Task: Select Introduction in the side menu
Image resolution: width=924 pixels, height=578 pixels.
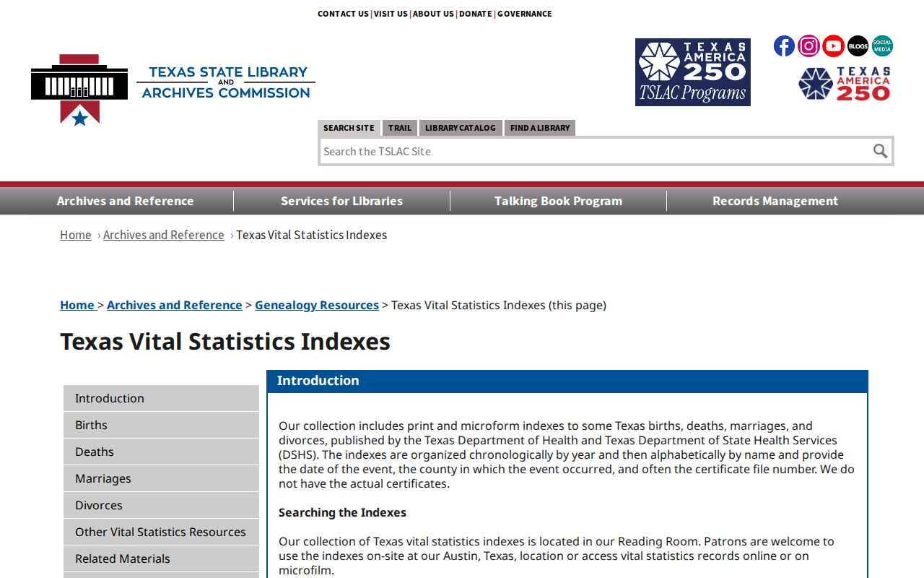Action: point(161,398)
